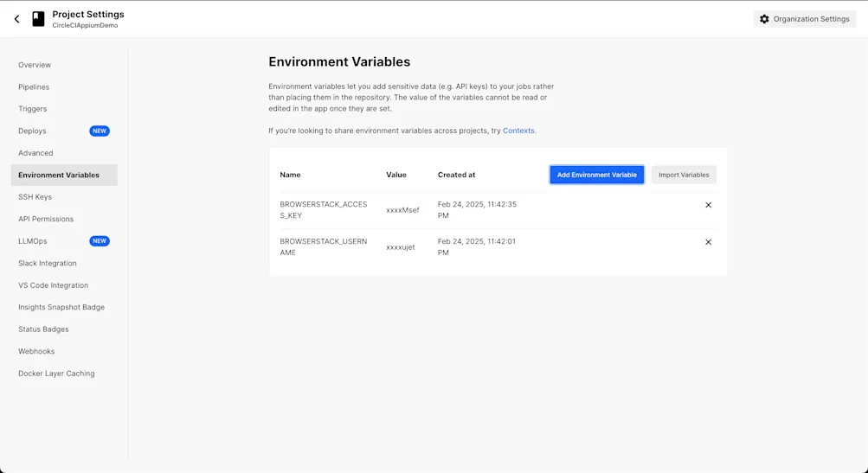Click the xxxxMsef value
This screenshot has height=473, width=868.
click(x=403, y=210)
